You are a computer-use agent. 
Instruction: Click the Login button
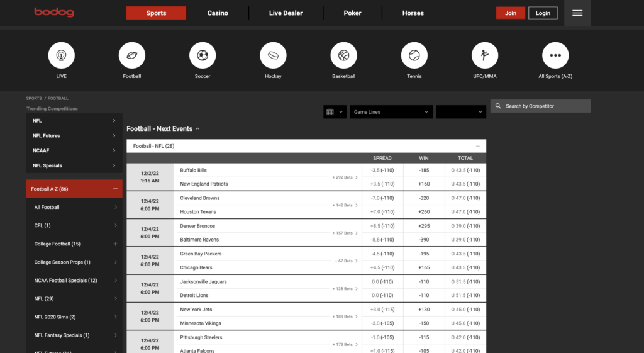[x=543, y=13]
